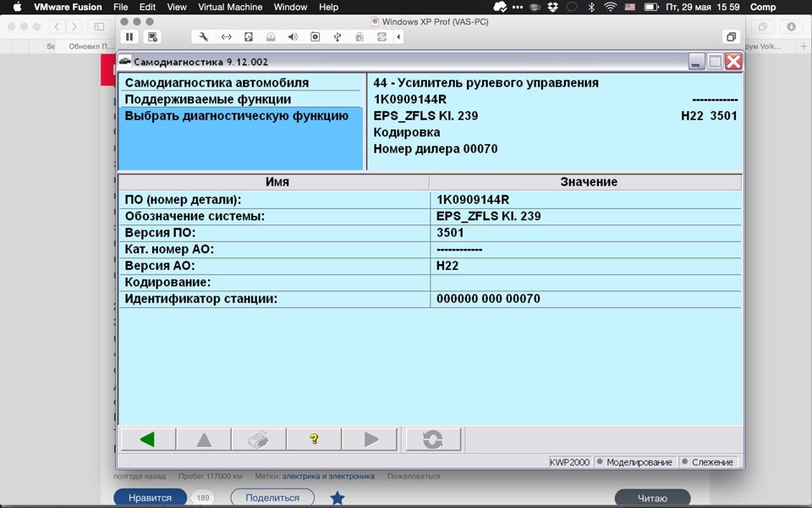The image size is (812, 508).
Task: Open the Edit menu
Action: point(147,8)
